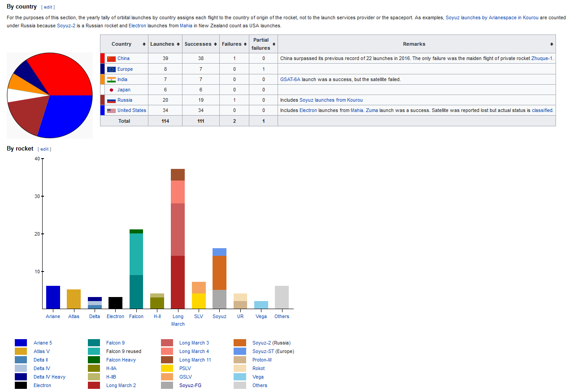Click the China flag icon

(x=111, y=59)
